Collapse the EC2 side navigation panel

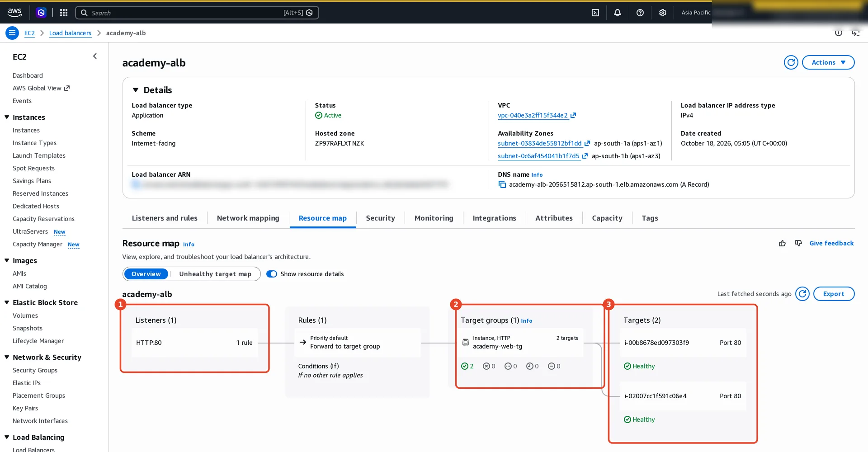click(x=95, y=56)
